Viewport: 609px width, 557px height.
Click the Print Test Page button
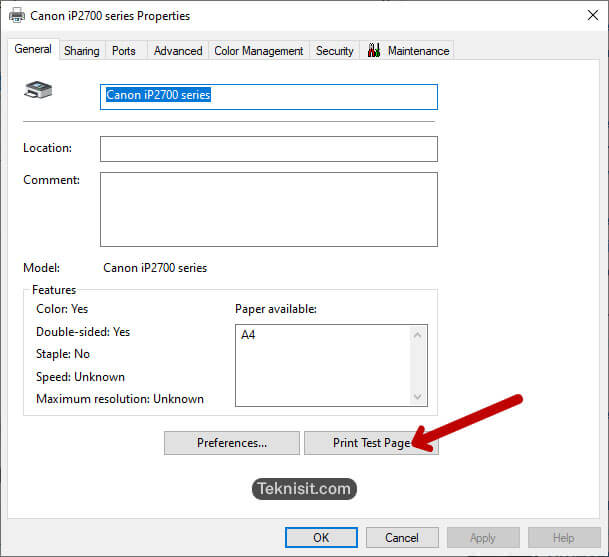(371, 443)
